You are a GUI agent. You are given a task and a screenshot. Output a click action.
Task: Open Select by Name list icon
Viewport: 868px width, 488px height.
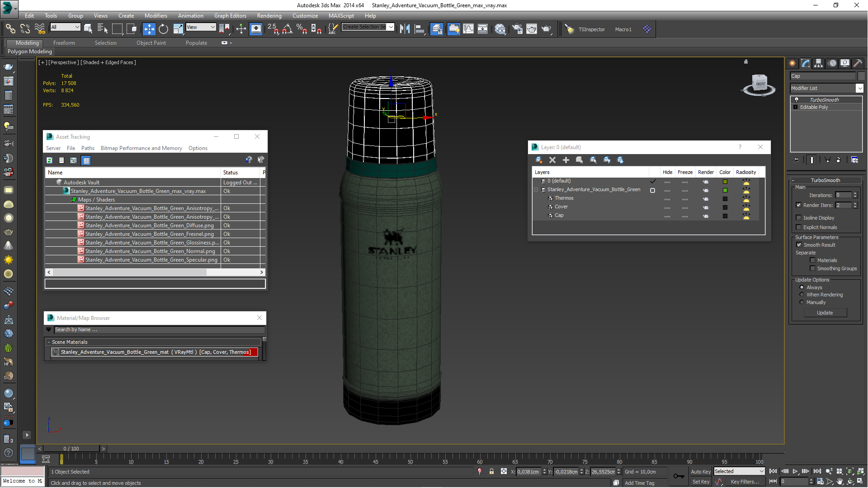tap(103, 29)
